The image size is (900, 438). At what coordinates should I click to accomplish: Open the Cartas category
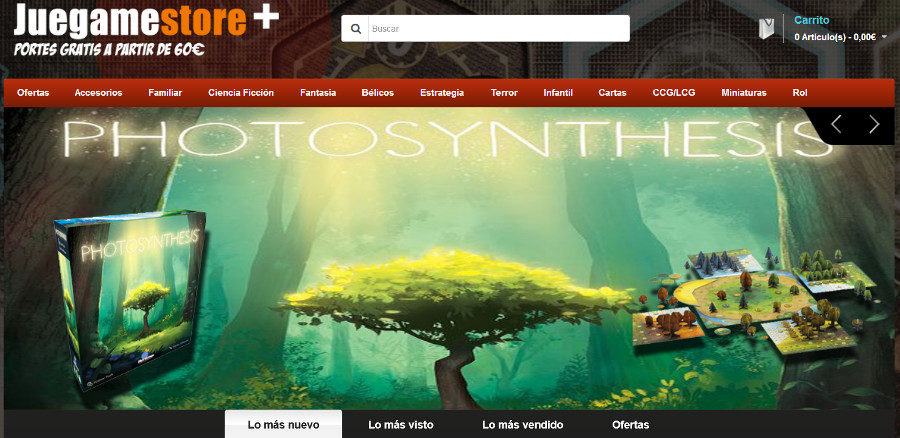click(612, 92)
